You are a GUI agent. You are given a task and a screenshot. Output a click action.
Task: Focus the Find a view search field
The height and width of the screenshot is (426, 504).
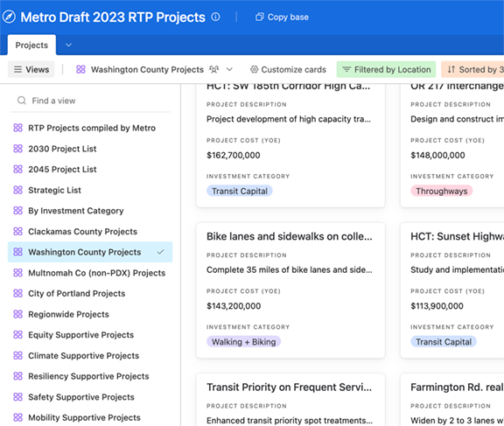90,101
